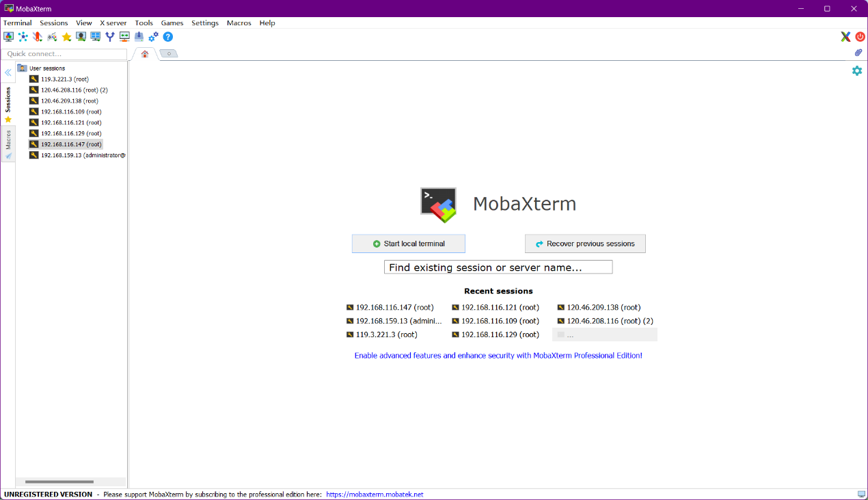Open the Tools menu

pos(144,23)
